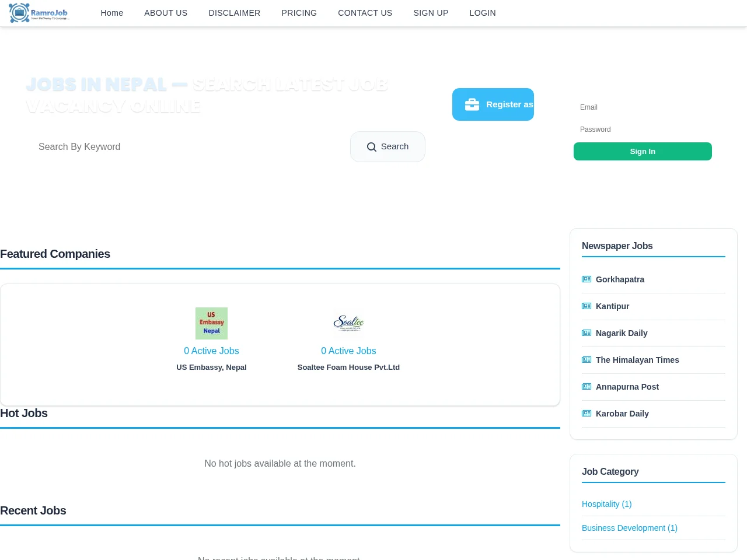Click the newspaper icon beside Gorkhapatra

point(587,279)
